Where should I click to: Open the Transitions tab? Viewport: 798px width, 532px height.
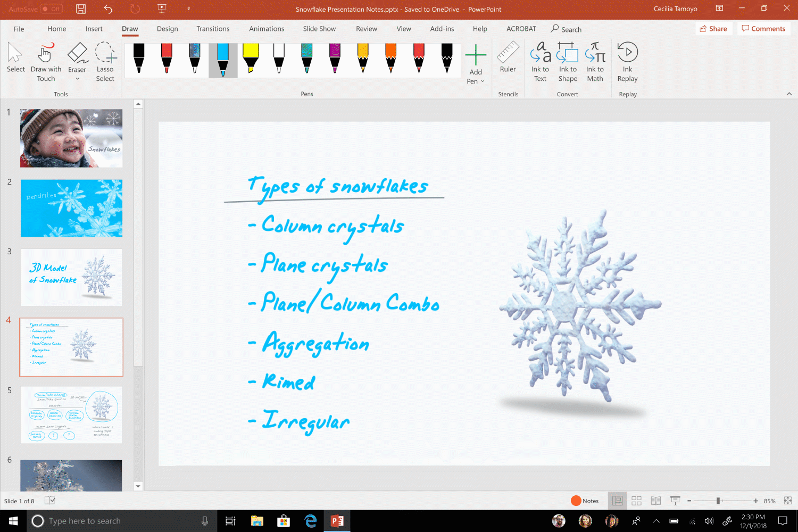click(213, 29)
